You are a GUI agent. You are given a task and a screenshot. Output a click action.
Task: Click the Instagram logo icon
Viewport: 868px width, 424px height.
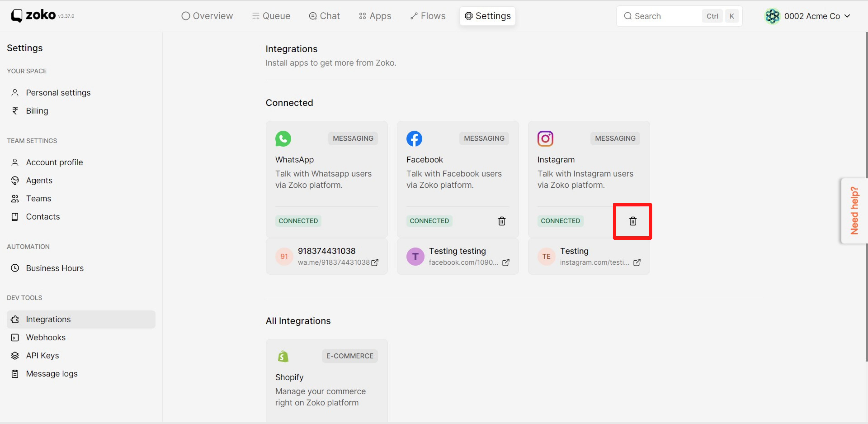(x=545, y=139)
